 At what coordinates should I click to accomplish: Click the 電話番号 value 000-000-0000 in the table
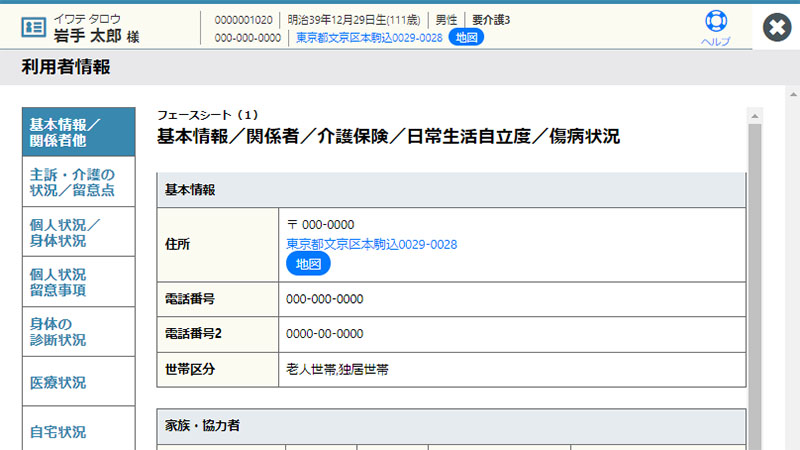point(324,299)
